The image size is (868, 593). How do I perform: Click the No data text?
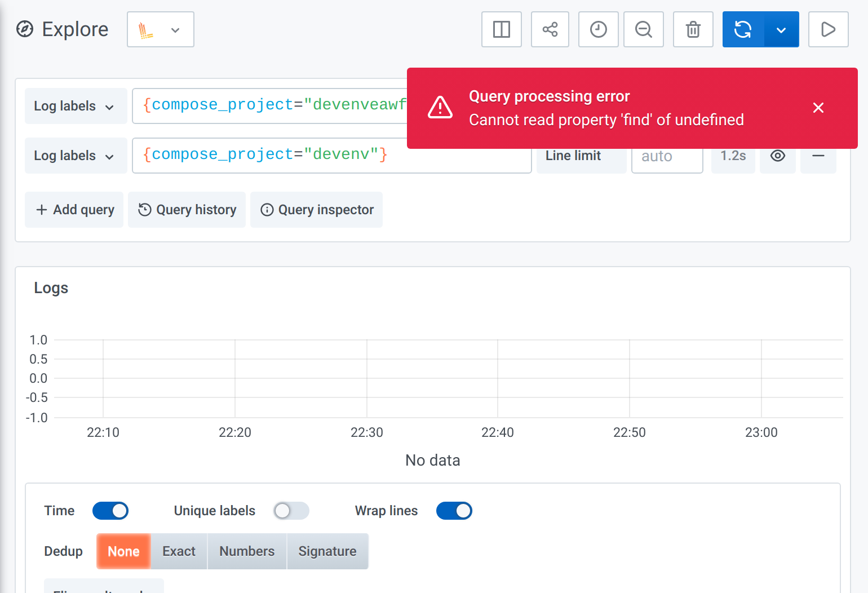coord(433,461)
